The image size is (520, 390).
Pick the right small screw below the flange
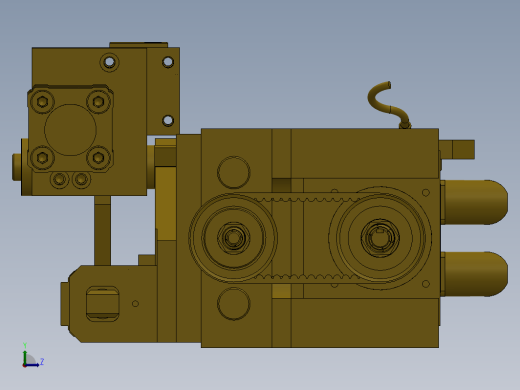81,179
